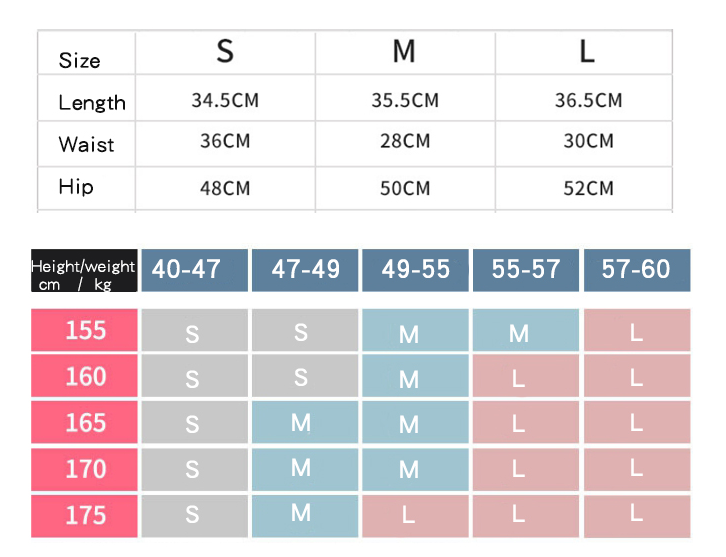The image size is (726, 557).
Task: Click the Height/weight black header cell
Action: click(84, 270)
